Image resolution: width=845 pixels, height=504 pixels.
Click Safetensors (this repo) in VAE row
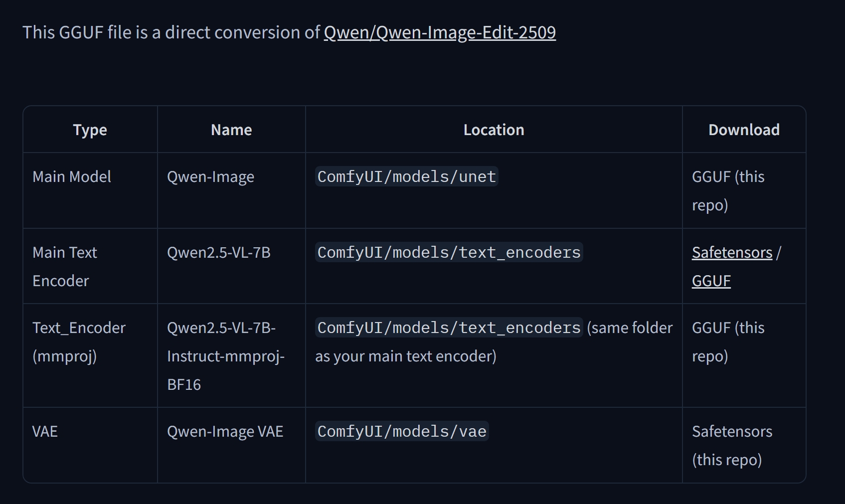(731, 445)
